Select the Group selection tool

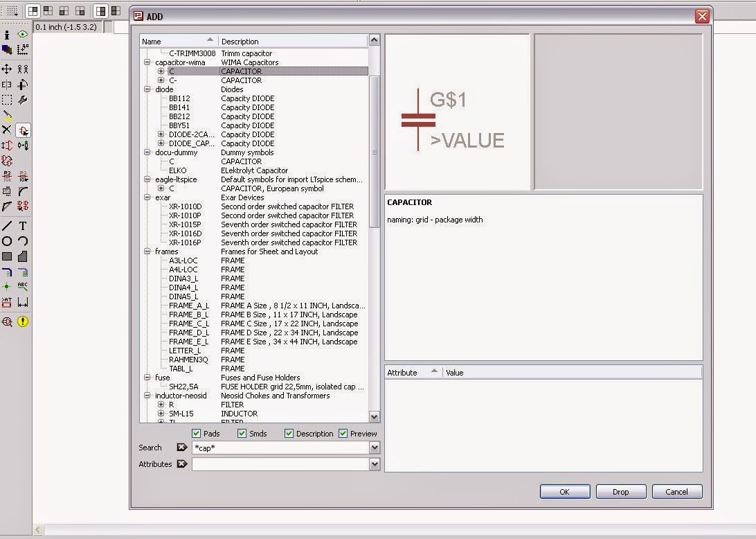coord(7,100)
